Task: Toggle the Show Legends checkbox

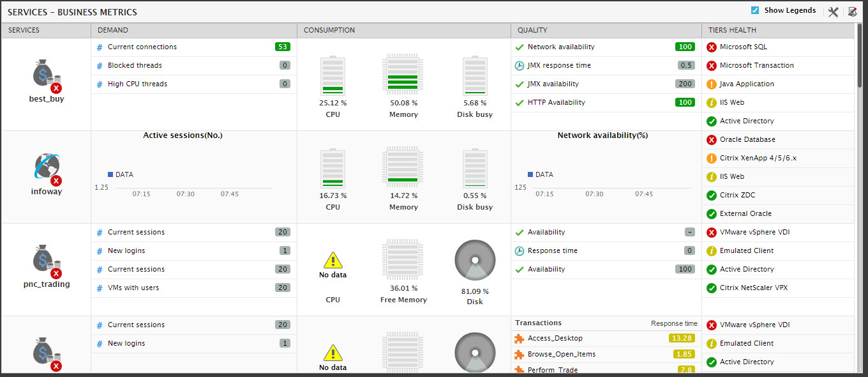Action: [x=755, y=10]
